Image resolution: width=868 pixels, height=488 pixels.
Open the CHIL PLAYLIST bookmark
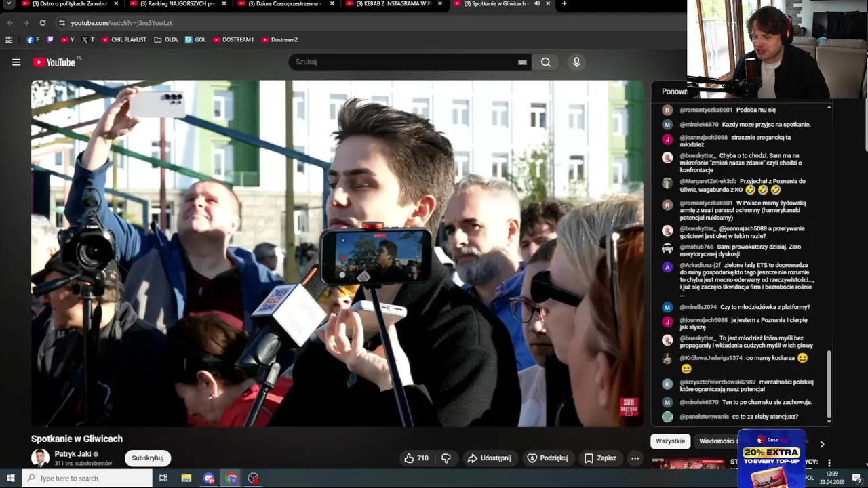pyautogui.click(x=124, y=40)
